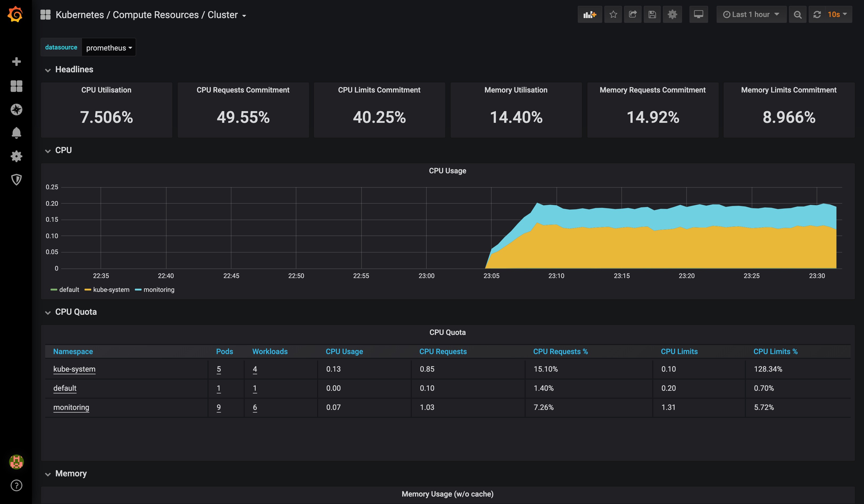The height and width of the screenshot is (504, 864).
Task: Click the zoom out time range icon
Action: [x=797, y=14]
